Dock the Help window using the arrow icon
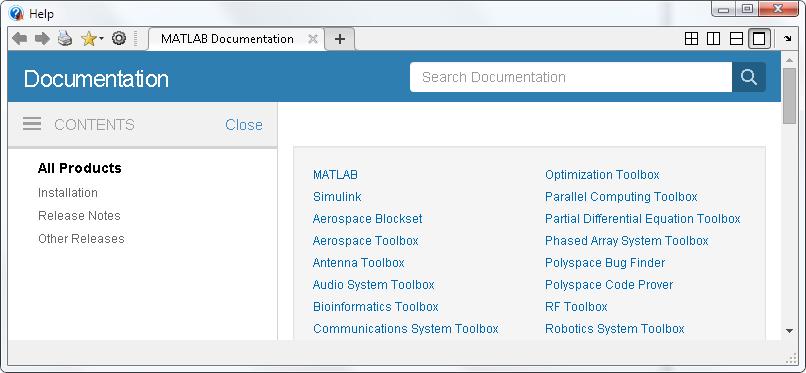Image resolution: width=806 pixels, height=373 pixels. point(788,39)
